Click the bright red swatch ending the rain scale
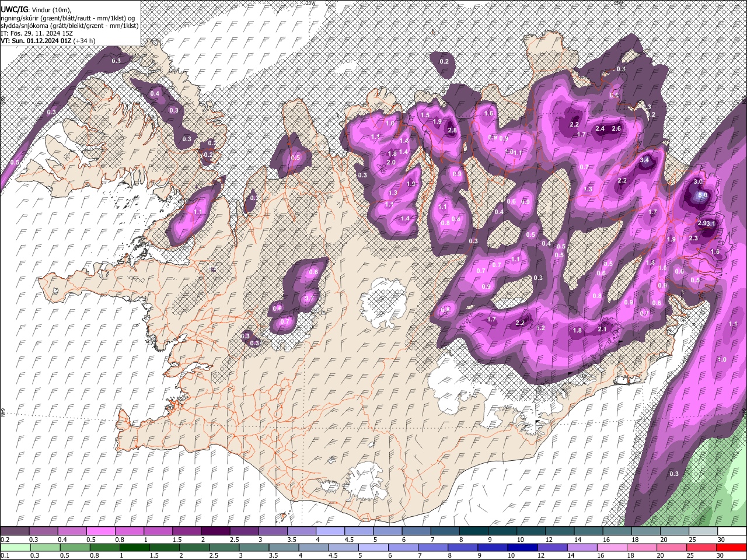747x560 pixels. click(730, 547)
